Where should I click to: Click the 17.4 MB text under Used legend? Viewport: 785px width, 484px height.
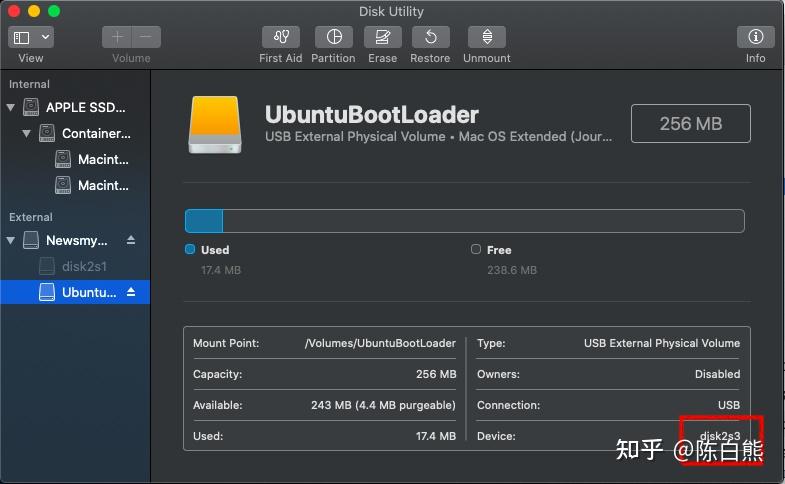point(221,270)
